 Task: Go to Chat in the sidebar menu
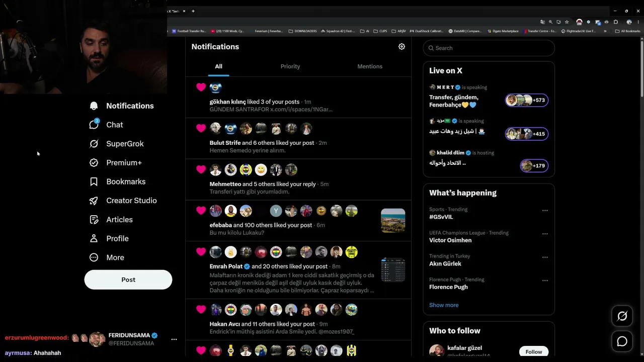(x=115, y=125)
